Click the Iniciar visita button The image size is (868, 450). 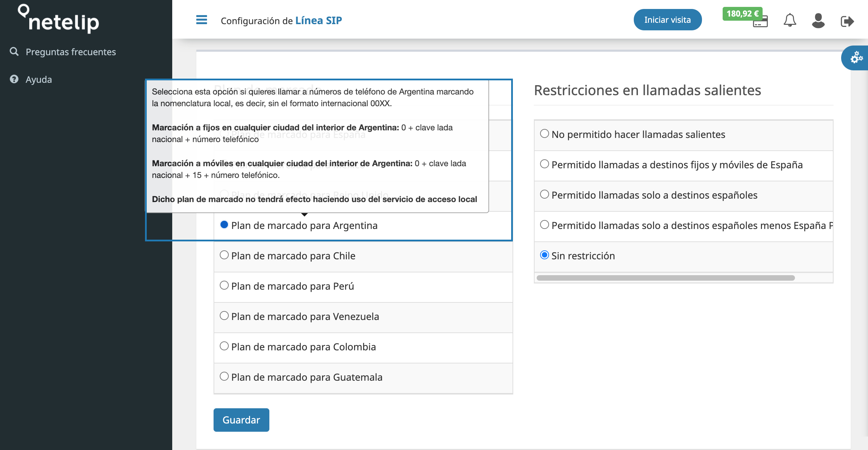coord(667,20)
